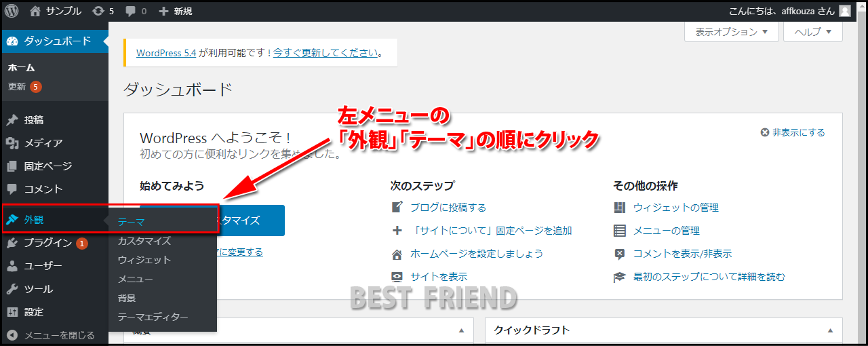Click the 固定ページ pages icon
Viewport: 868px width, 346px height.
12,166
